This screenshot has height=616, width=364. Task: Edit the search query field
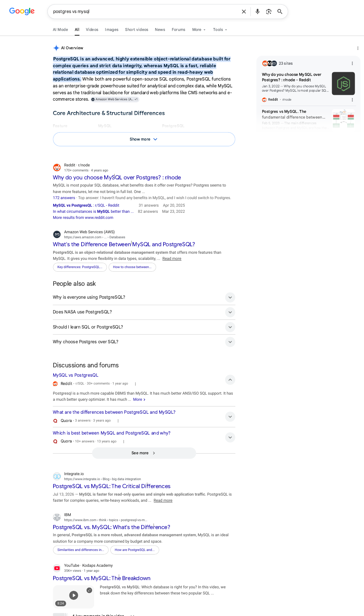tap(144, 12)
